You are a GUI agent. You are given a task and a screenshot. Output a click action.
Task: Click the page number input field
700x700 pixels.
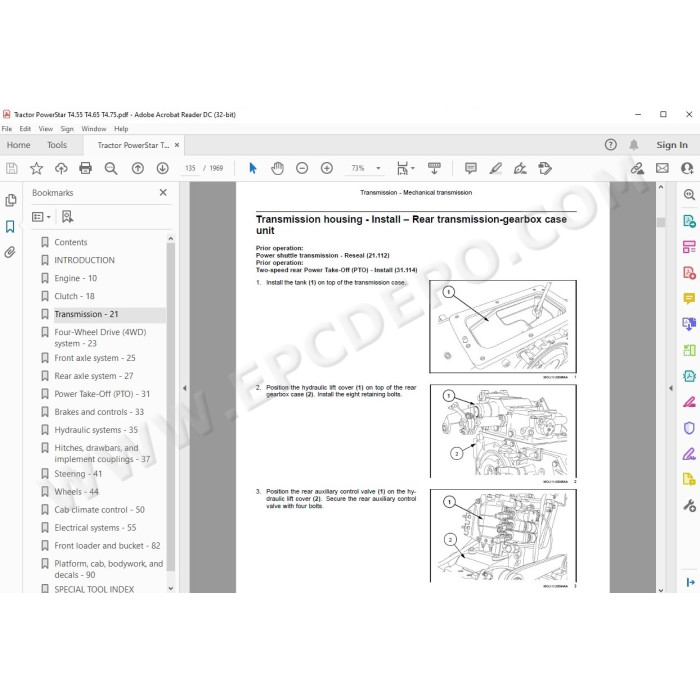coord(190,168)
